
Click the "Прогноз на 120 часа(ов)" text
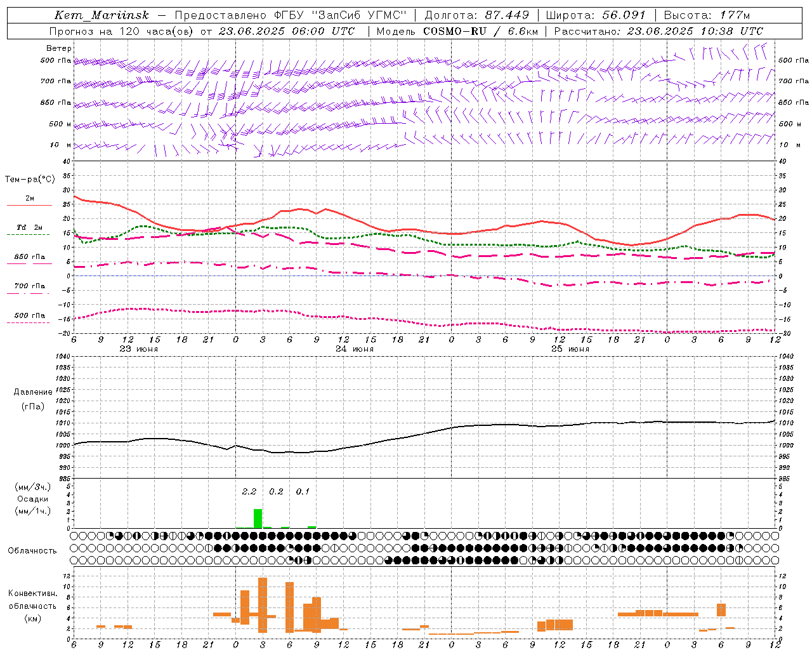[x=122, y=31]
